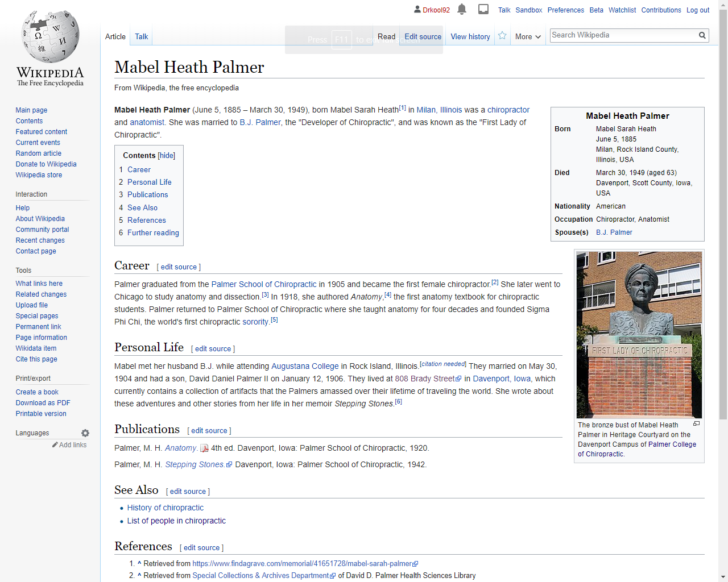Click the PDF icon beside the Anatomy publication
The width and height of the screenshot is (728, 582).
tap(203, 448)
